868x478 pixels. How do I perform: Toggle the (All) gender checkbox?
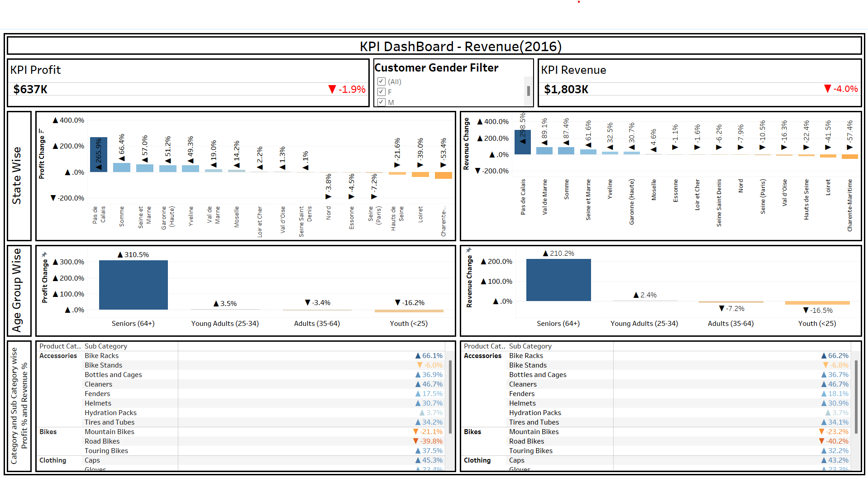(382, 81)
